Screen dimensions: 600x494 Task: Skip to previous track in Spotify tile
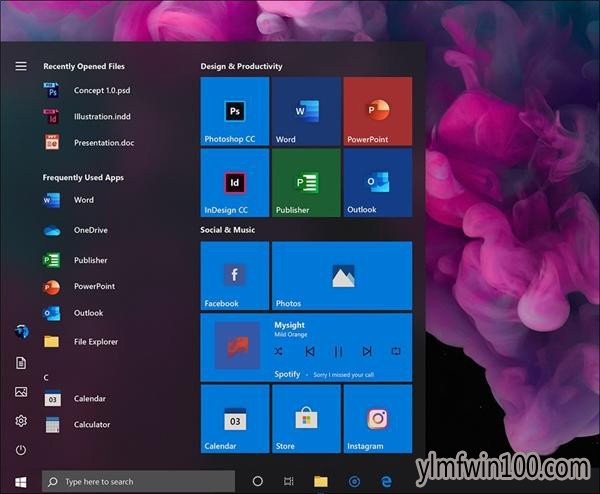pos(310,351)
